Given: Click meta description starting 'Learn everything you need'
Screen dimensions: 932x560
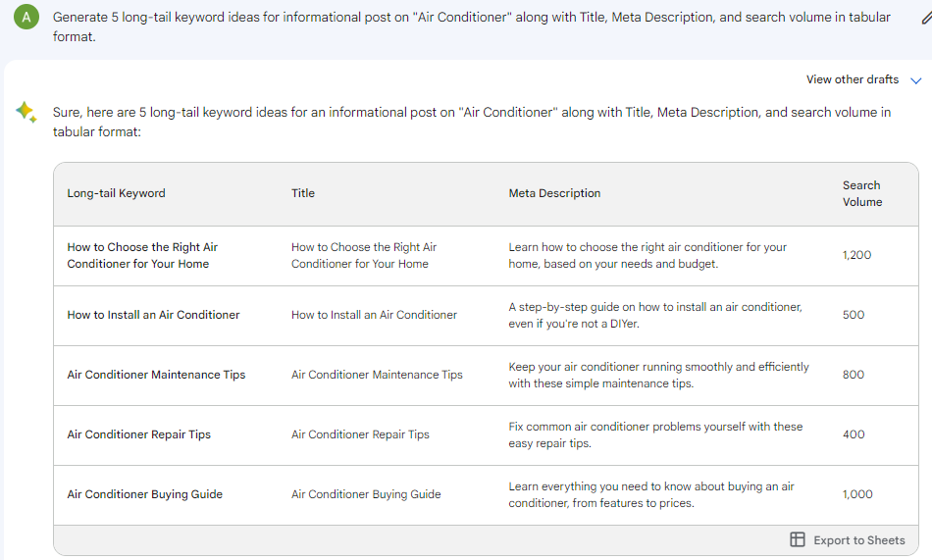Looking at the screenshot, I should (651, 494).
